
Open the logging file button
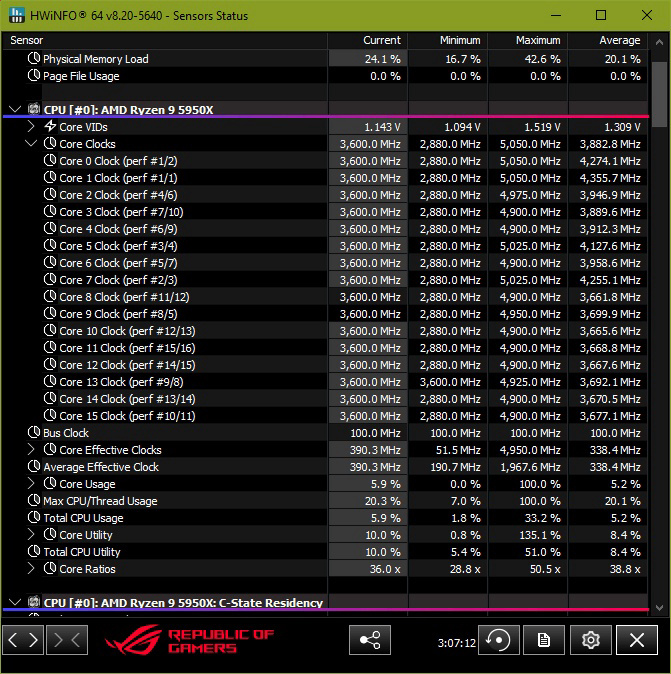tap(544, 640)
